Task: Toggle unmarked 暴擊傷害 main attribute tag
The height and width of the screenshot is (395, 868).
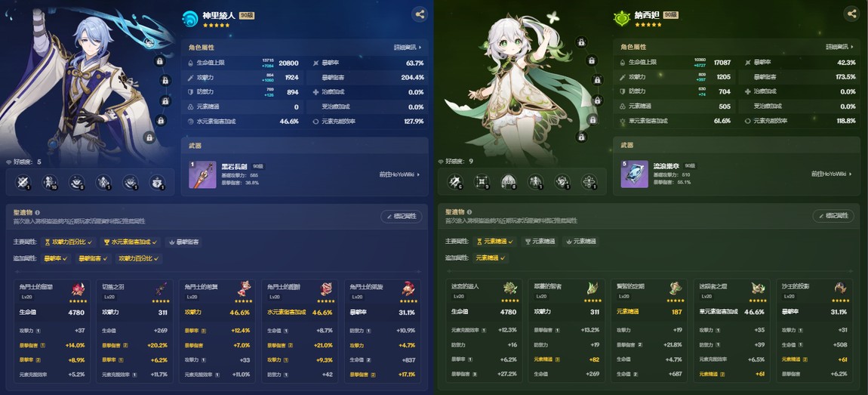Action: (x=184, y=242)
